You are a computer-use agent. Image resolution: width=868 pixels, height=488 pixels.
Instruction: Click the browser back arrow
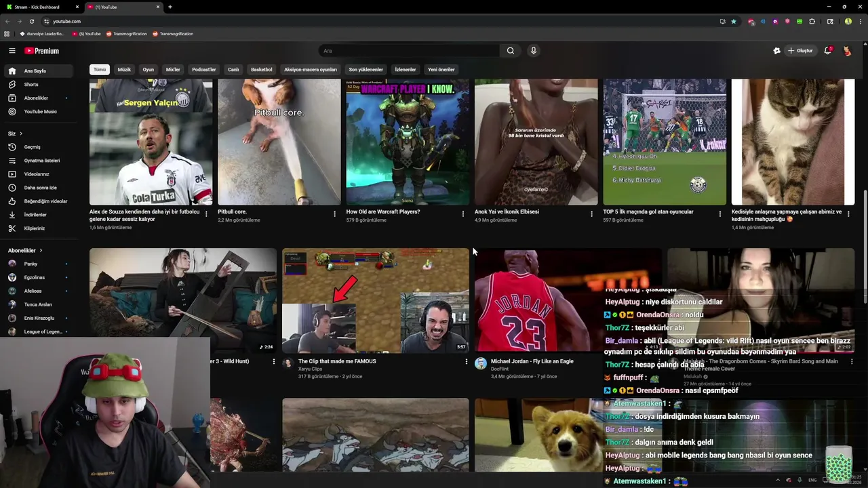pos(7,21)
